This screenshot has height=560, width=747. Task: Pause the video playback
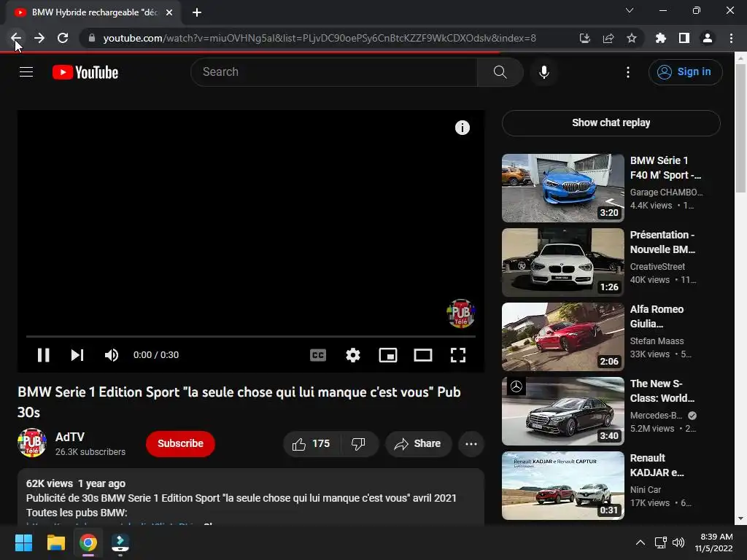click(x=43, y=355)
